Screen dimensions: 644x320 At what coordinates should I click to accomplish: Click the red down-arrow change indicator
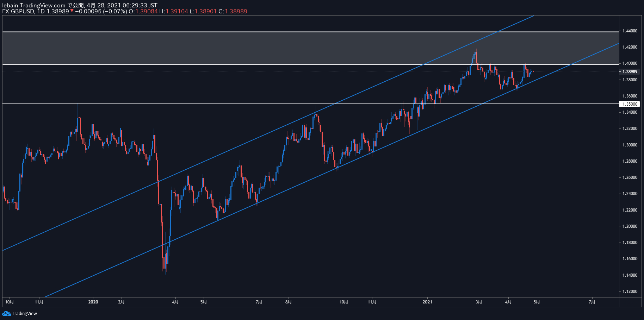(72, 11)
